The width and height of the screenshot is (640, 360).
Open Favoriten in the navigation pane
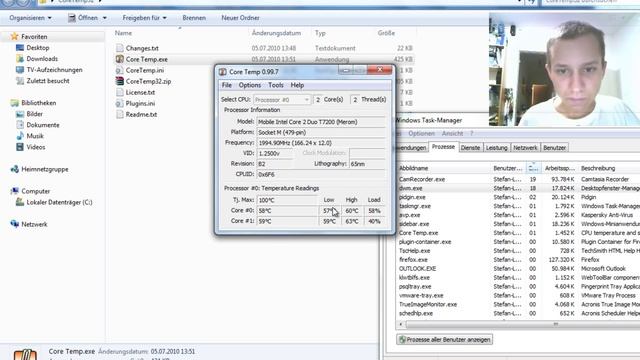[34, 37]
